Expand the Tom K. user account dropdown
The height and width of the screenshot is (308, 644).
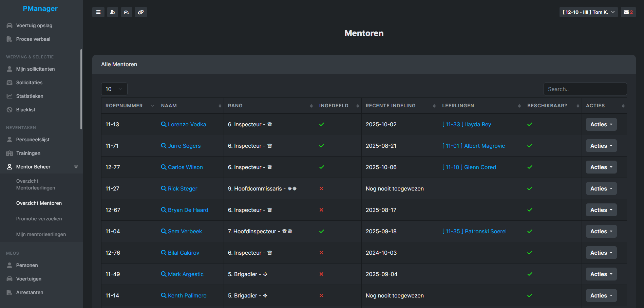tap(588, 12)
